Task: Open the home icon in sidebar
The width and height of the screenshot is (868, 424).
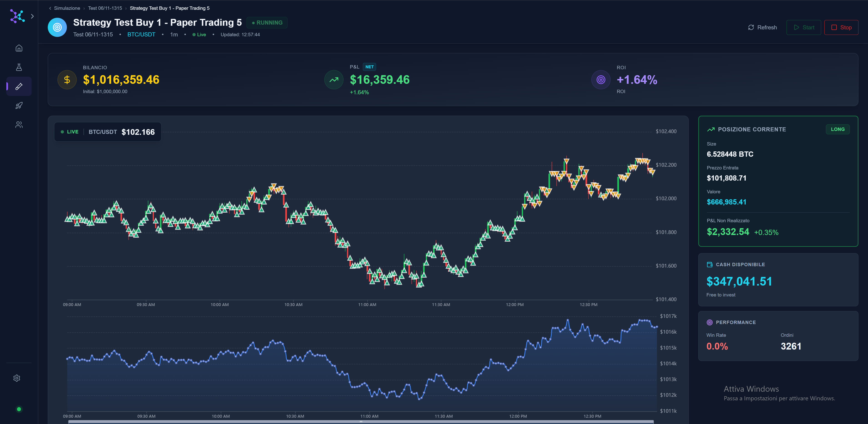Action: click(19, 48)
